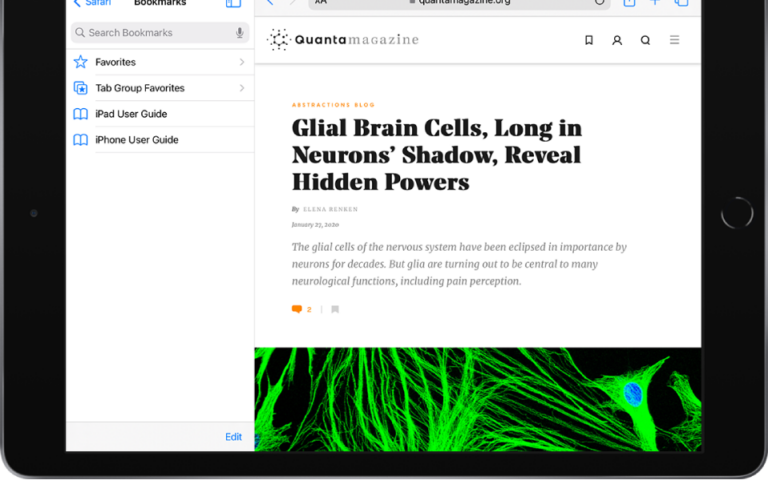Screen dimensions: 768x480
Task: Tap the iPhone User Guide book icon
Action: [80, 140]
